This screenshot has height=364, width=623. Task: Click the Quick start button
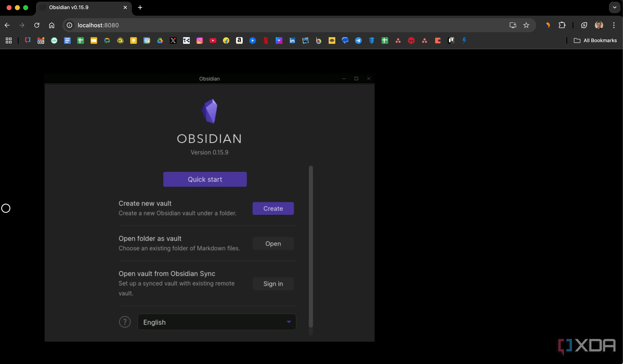click(205, 179)
